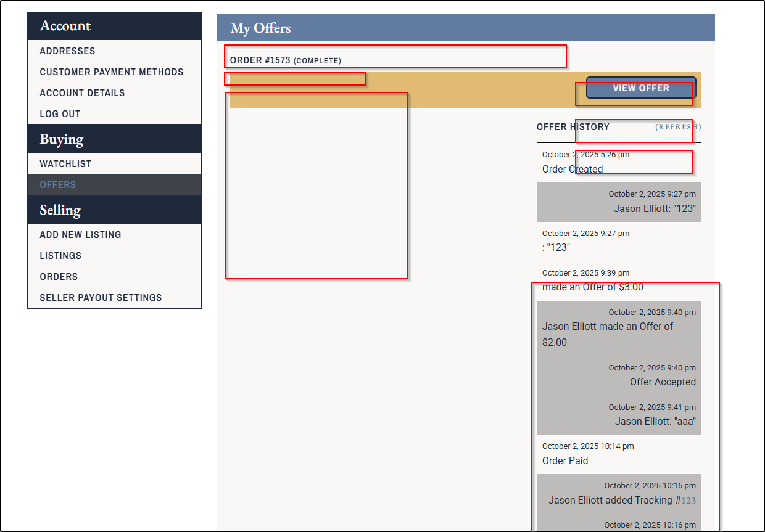Image resolution: width=765 pixels, height=532 pixels.
Task: Click the $3.00 offer history entry
Action: coord(592,287)
